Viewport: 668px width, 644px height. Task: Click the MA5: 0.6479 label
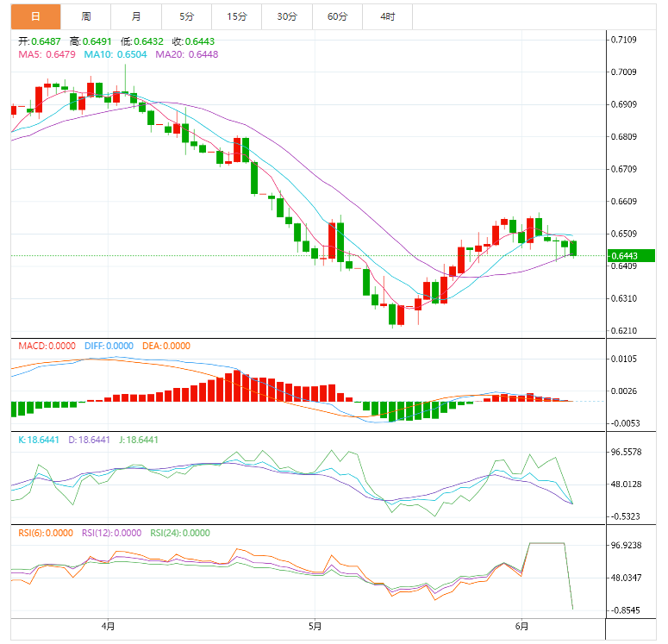[47, 54]
